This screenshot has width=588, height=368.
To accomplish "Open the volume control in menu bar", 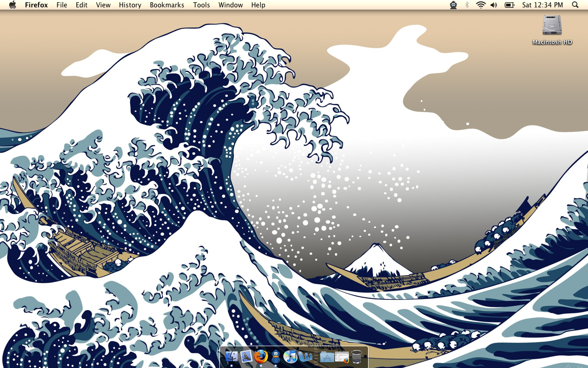I will coord(494,5).
